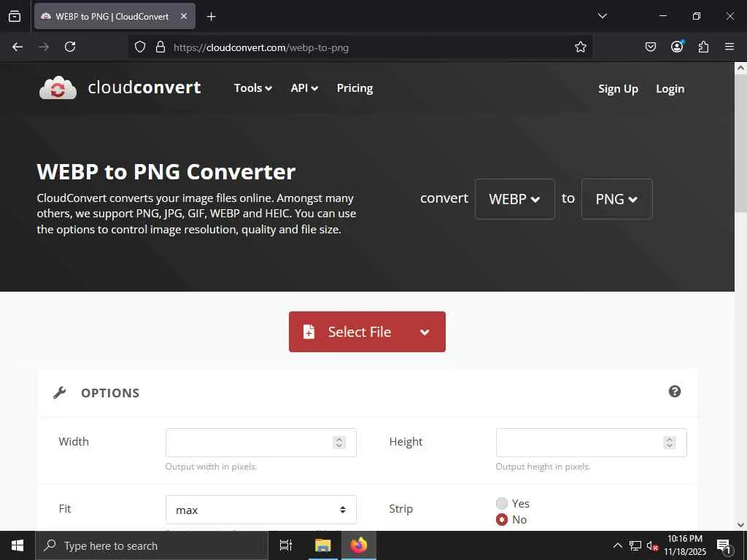Expand the API menu
747x560 pixels.
coord(304,88)
